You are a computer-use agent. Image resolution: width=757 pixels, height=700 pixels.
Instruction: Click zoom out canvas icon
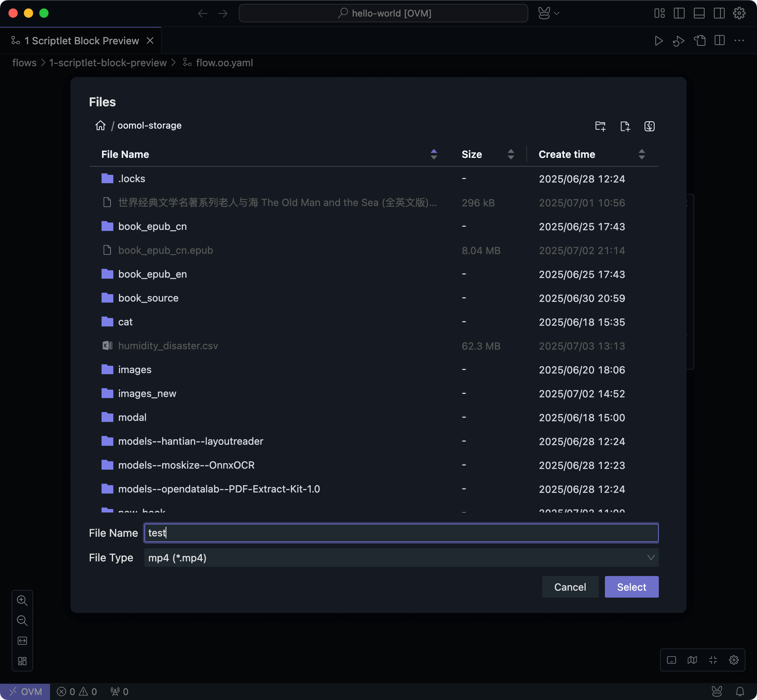pyautogui.click(x=22, y=621)
